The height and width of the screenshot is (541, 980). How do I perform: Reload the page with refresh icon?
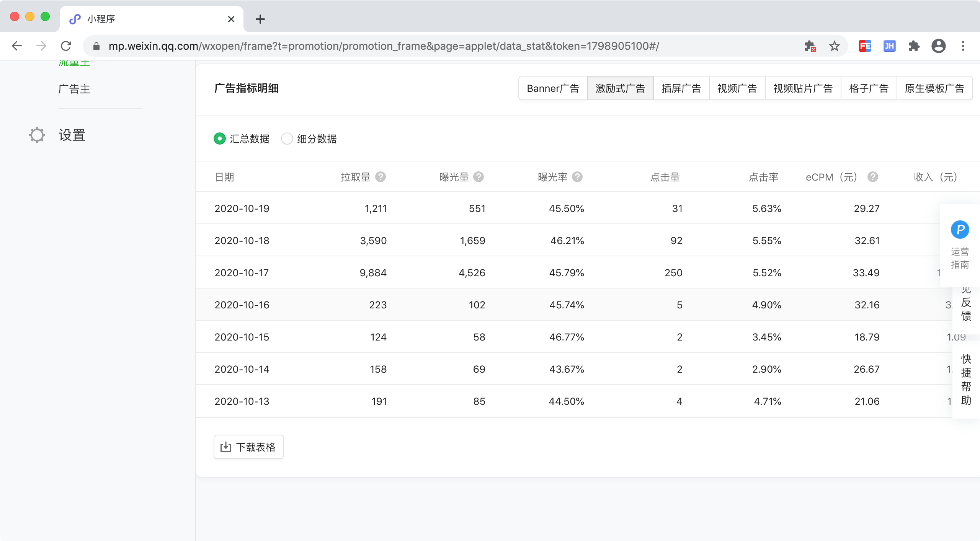coord(66,46)
